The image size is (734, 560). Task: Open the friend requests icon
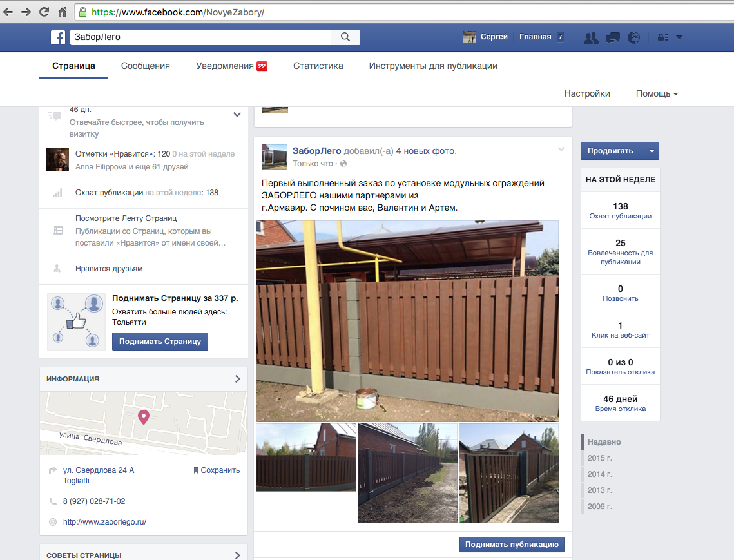(x=590, y=37)
